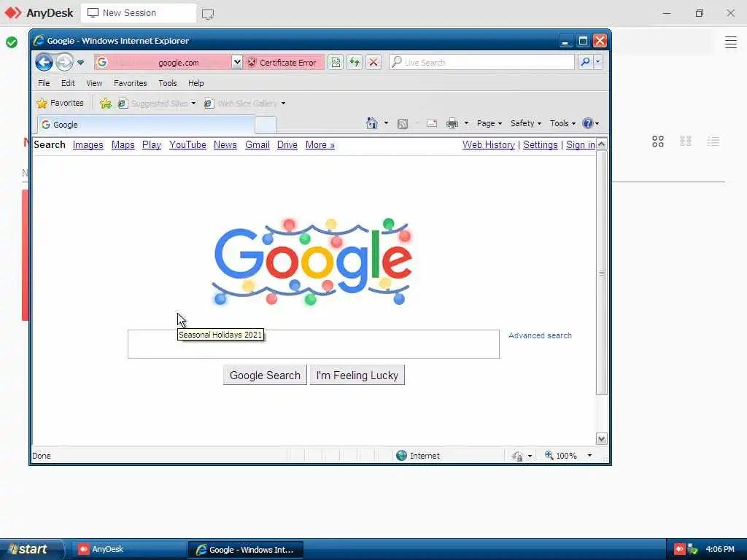Viewport: 747px width, 560px height.
Task: Refresh the page with the green arrows icon
Action: pyautogui.click(x=355, y=63)
